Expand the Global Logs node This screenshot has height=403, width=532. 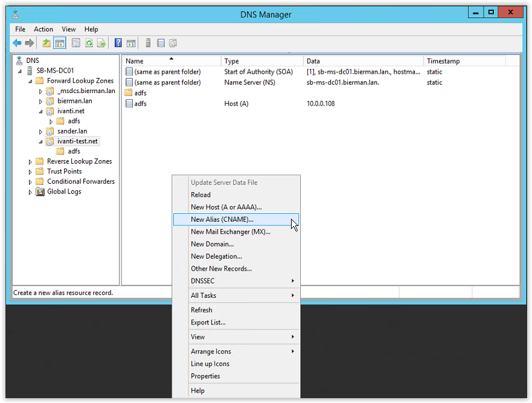pyautogui.click(x=30, y=193)
